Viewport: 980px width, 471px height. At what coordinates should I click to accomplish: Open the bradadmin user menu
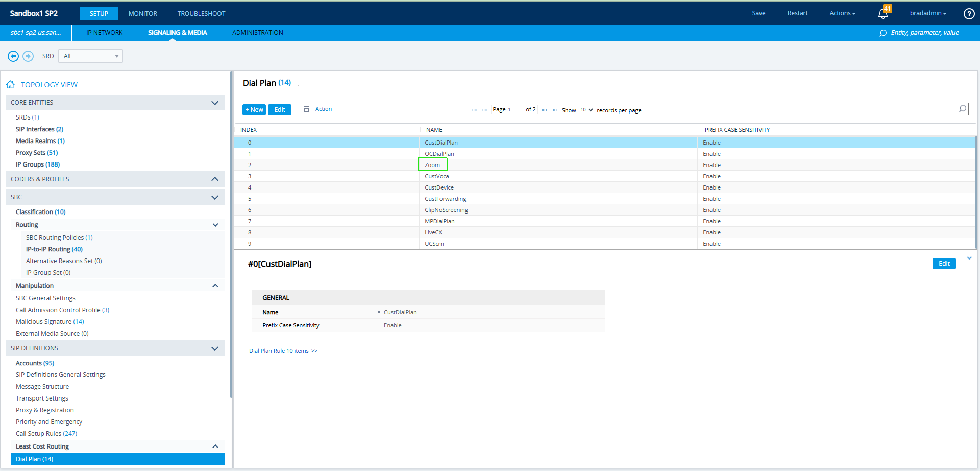coord(928,13)
